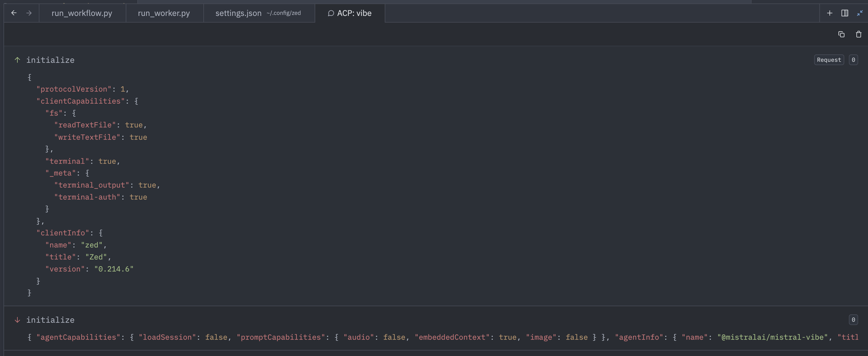Expand the incoming initialize message header text
Screen dimensions: 868x356
point(50,320)
